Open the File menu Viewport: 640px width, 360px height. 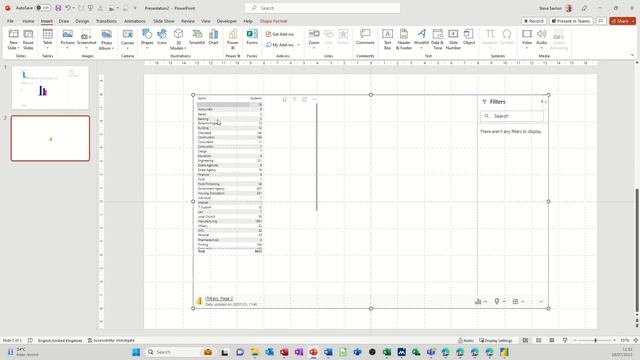coord(10,21)
